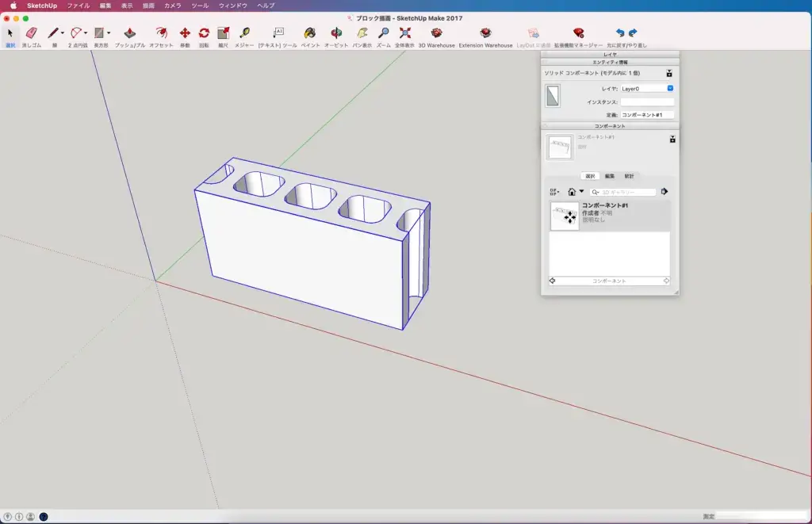This screenshot has width=812, height=524.
Task: Open the ツール (Tools) menu
Action: (x=200, y=6)
